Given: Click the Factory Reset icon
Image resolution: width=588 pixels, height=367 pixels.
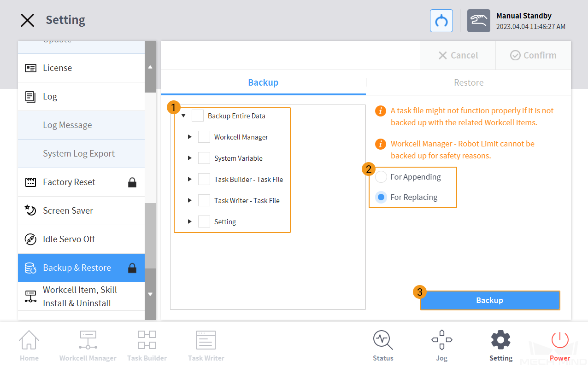Looking at the screenshot, I should coord(30,182).
